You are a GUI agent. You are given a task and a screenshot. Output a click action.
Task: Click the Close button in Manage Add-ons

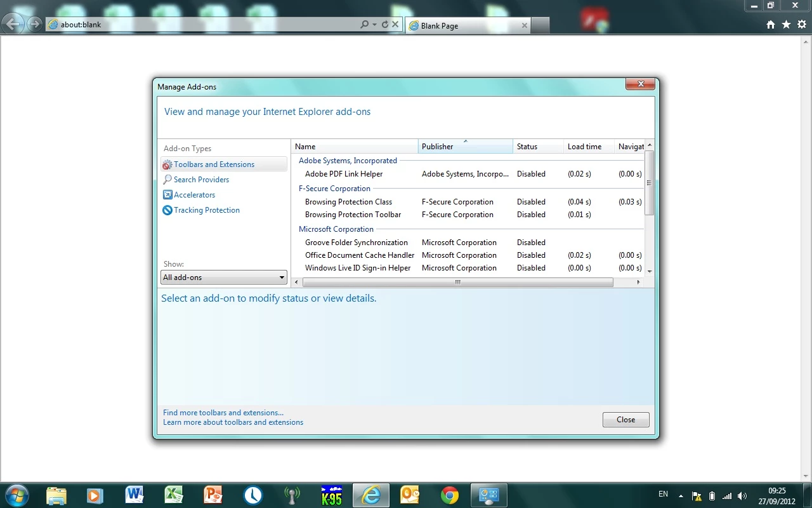coord(625,420)
